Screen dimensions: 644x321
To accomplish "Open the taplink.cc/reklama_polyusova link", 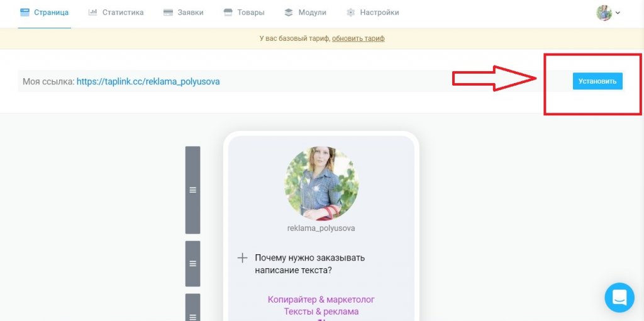I will tap(148, 81).
